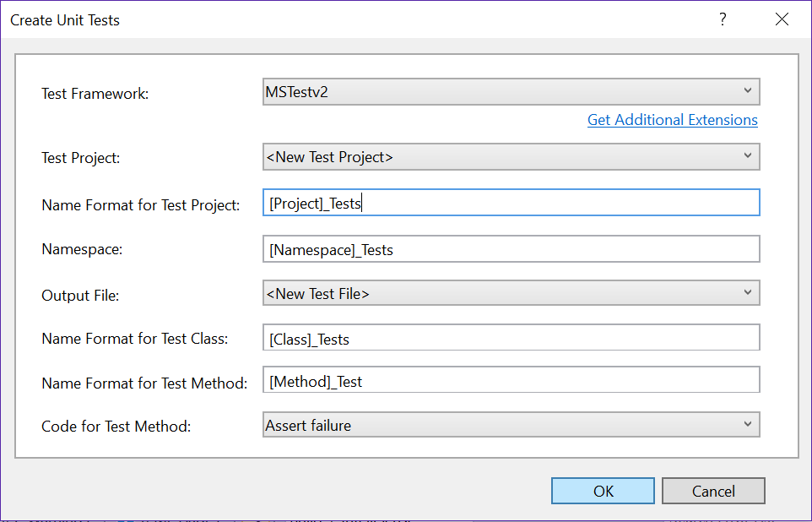Click the chevron arrow of Test Framework combo

click(x=748, y=91)
